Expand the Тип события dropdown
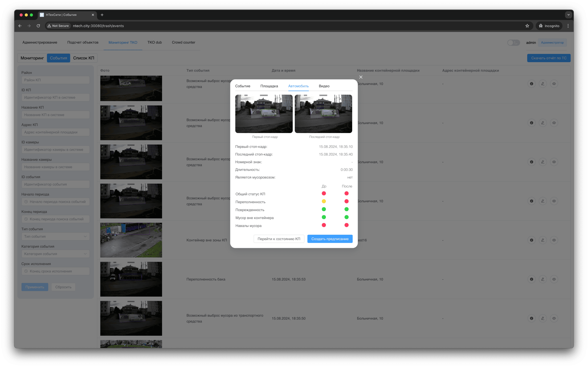Screen dimensions: 588x367 point(55,236)
